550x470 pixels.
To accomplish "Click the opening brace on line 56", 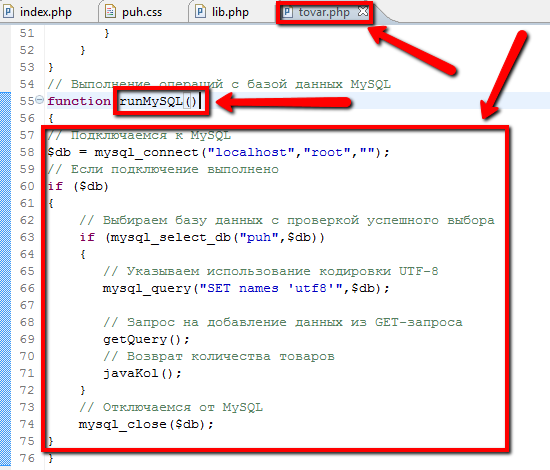I will coord(51,118).
